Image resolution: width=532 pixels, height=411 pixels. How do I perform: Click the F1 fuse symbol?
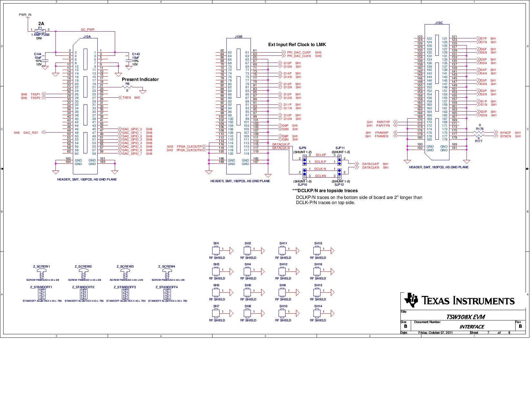click(x=40, y=31)
